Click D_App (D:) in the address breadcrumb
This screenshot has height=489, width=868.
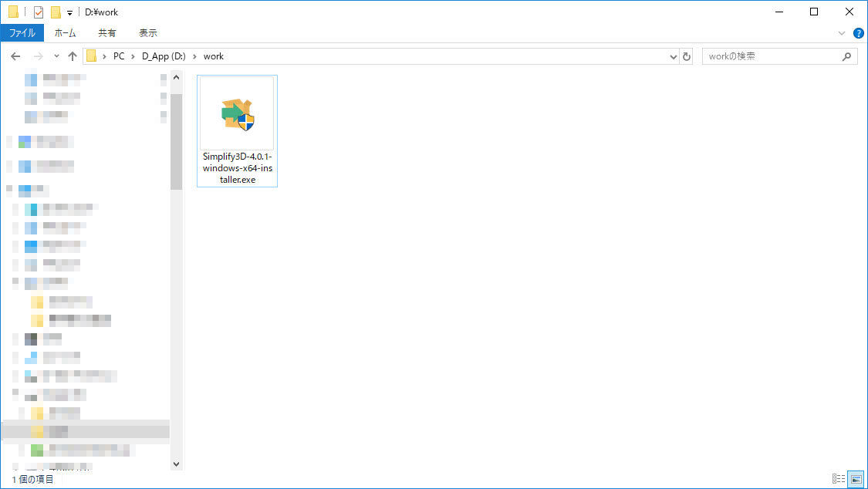point(164,56)
